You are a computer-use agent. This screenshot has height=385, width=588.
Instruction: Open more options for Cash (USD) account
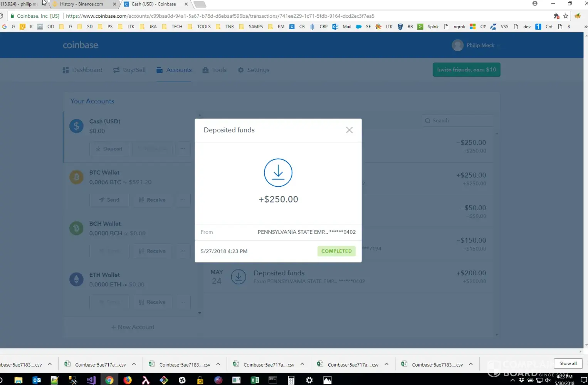tap(183, 149)
